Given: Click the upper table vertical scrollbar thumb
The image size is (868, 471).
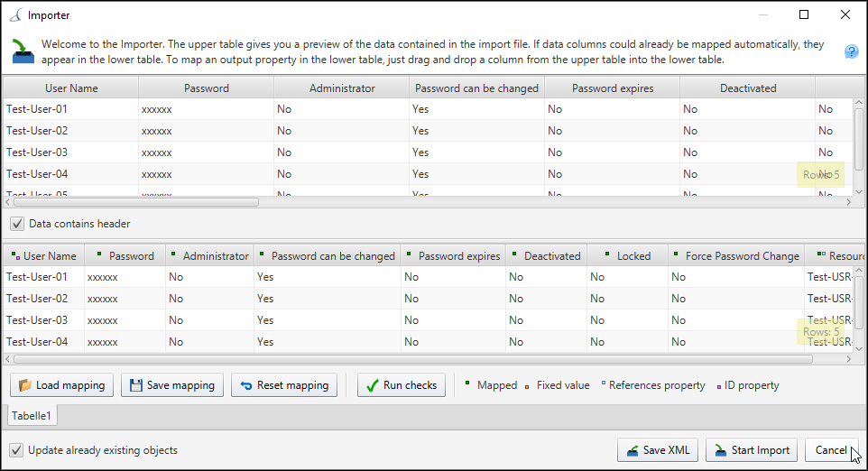Looking at the screenshot, I should click(859, 139).
